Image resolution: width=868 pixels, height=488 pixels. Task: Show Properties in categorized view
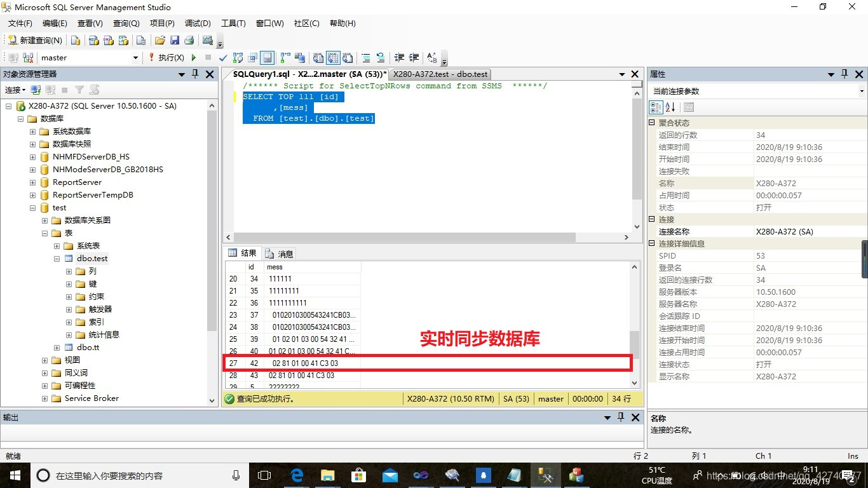pyautogui.click(x=656, y=107)
